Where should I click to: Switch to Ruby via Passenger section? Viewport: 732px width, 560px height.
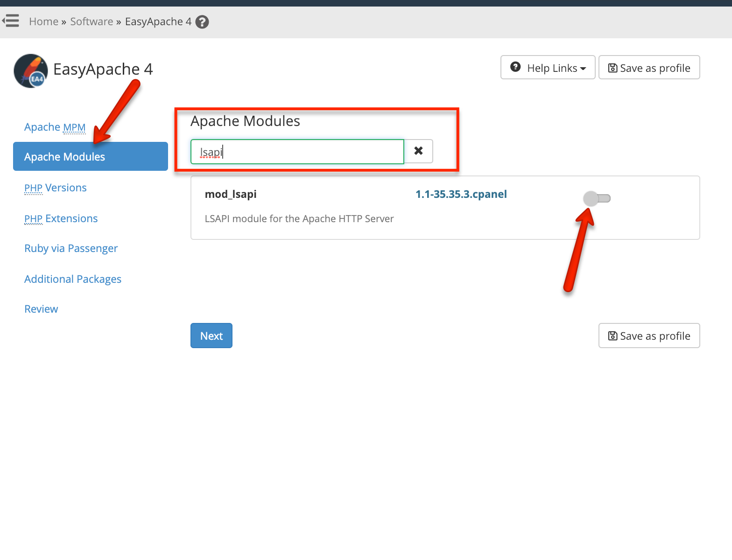(x=71, y=249)
